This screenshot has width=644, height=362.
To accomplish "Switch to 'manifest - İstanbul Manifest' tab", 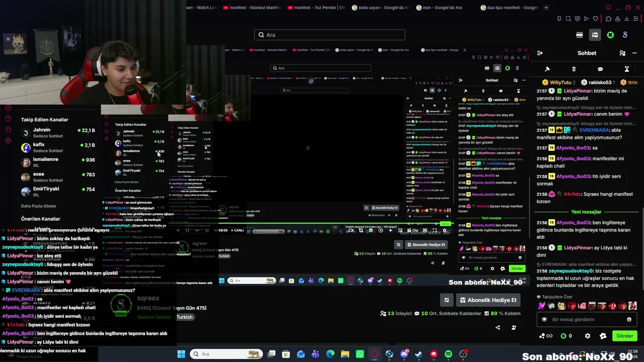I will pyautogui.click(x=252, y=8).
